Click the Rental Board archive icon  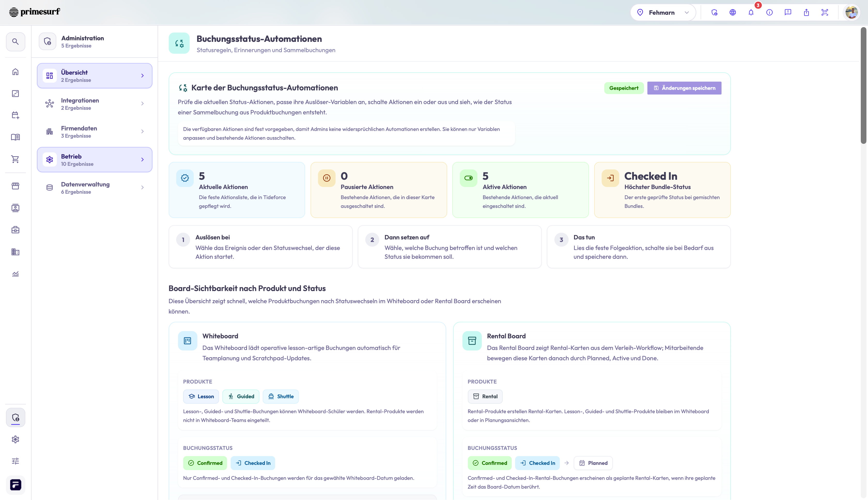(x=472, y=341)
